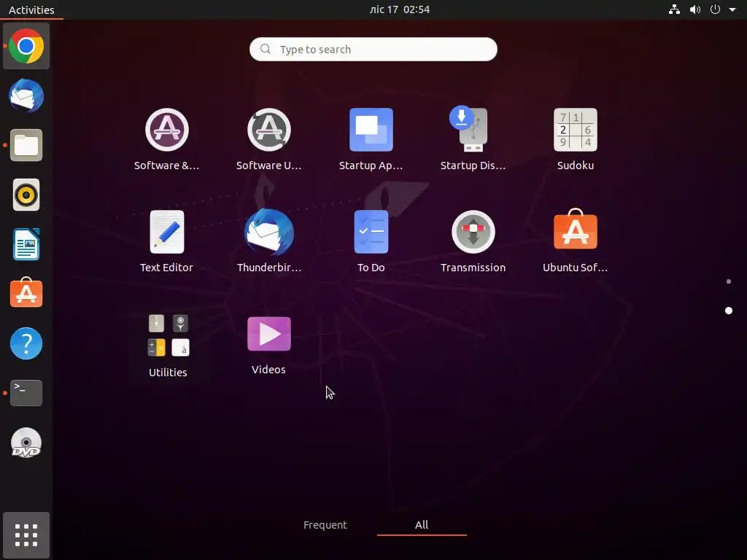The image size is (747, 560).
Task: Open Startup Applications
Action: (x=371, y=139)
